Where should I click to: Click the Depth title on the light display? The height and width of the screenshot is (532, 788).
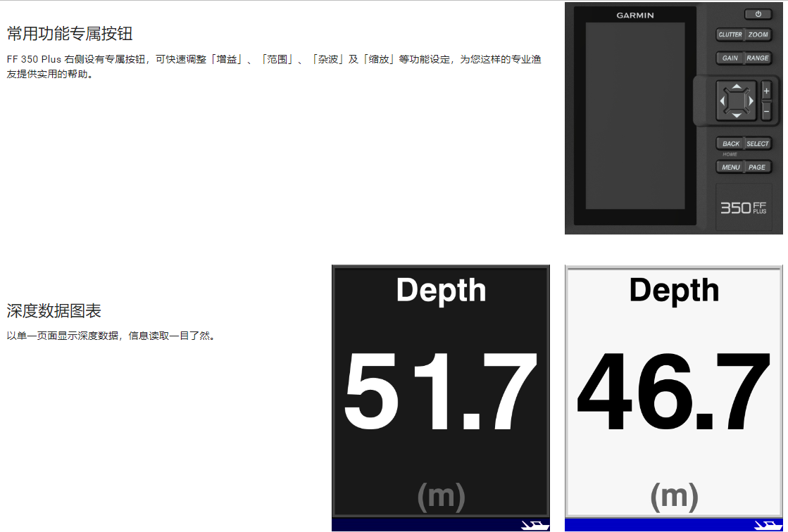pyautogui.click(x=674, y=291)
